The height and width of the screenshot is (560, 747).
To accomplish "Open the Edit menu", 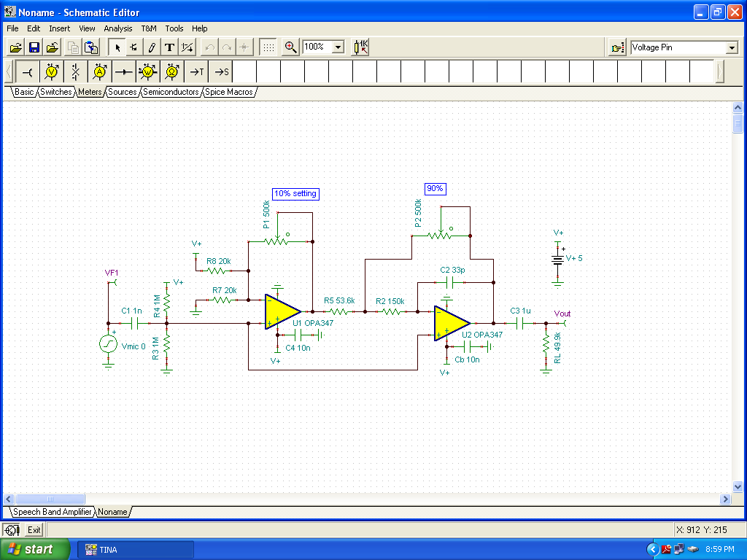I will pyautogui.click(x=34, y=28).
